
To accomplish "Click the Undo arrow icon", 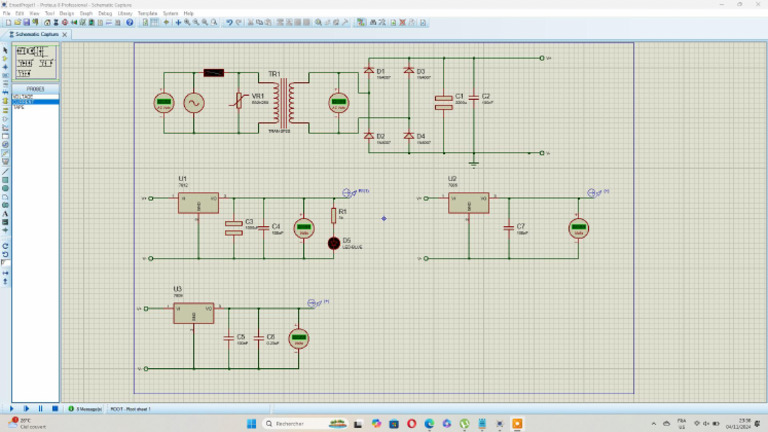I will click(x=229, y=23).
